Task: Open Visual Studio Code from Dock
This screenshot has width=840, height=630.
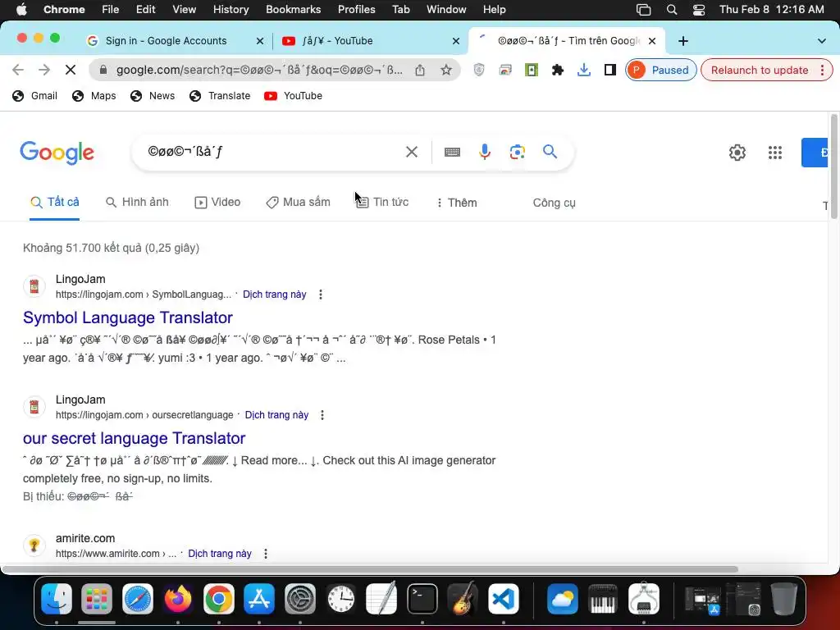Action: (503, 598)
